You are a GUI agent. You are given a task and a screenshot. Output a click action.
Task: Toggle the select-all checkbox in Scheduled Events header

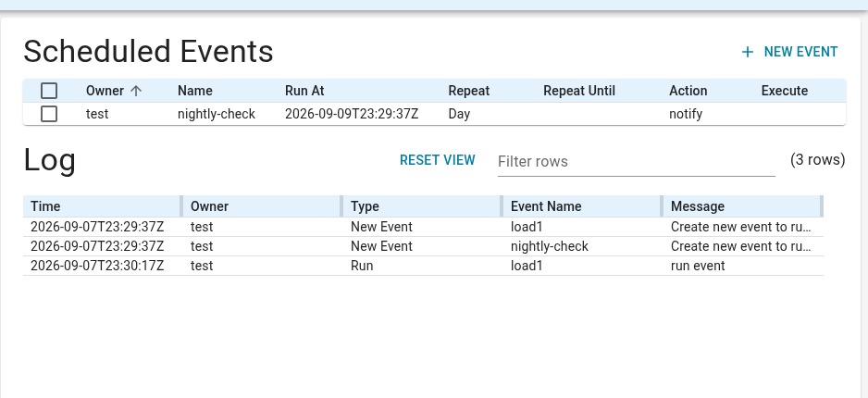[49, 91]
